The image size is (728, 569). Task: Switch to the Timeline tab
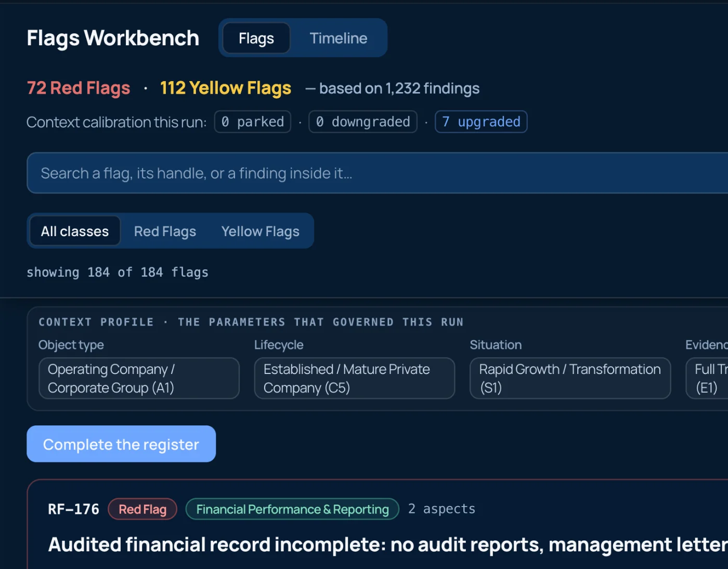coord(339,38)
